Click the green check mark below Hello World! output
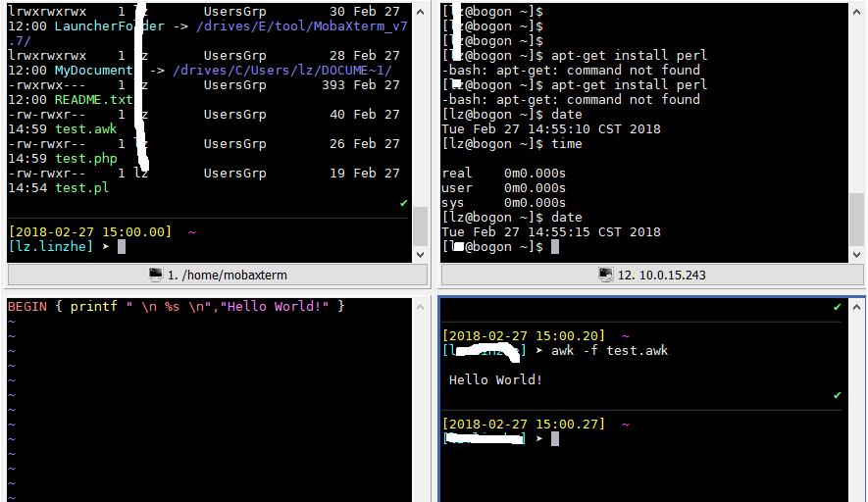This screenshot has width=868, height=502. coord(837,395)
